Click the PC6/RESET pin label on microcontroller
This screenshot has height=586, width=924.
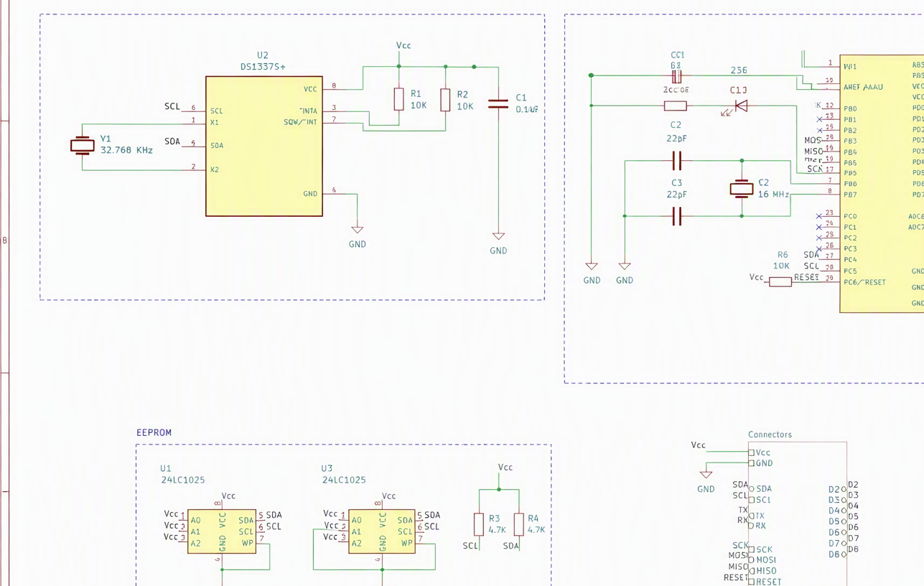[x=865, y=282]
